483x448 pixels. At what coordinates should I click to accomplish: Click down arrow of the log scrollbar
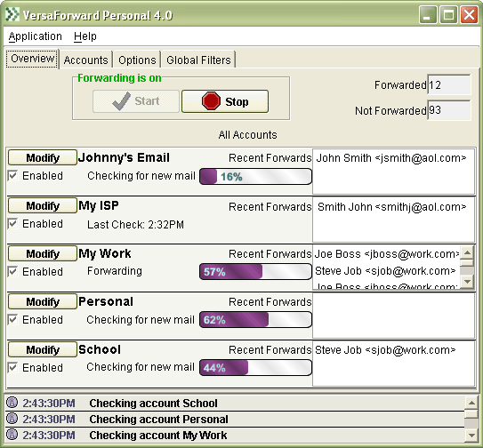tap(471, 436)
